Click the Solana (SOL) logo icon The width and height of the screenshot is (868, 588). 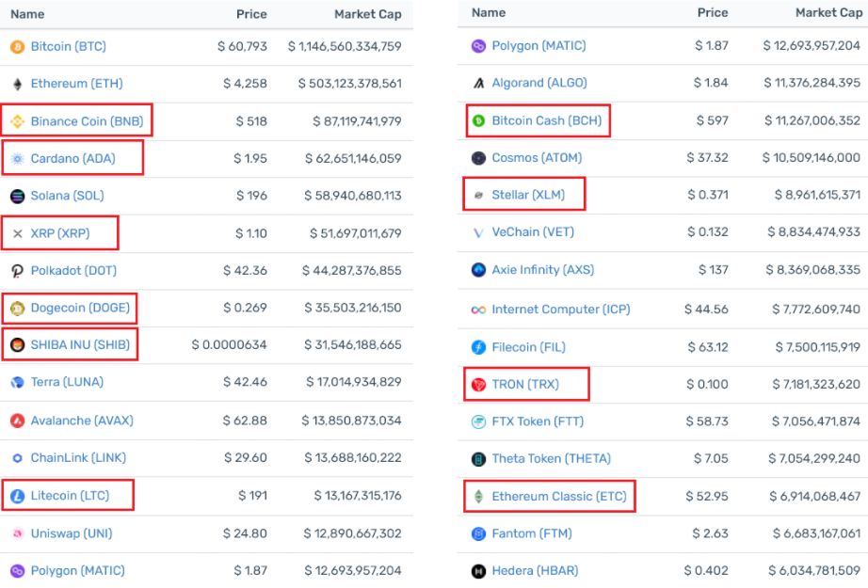click(17, 196)
